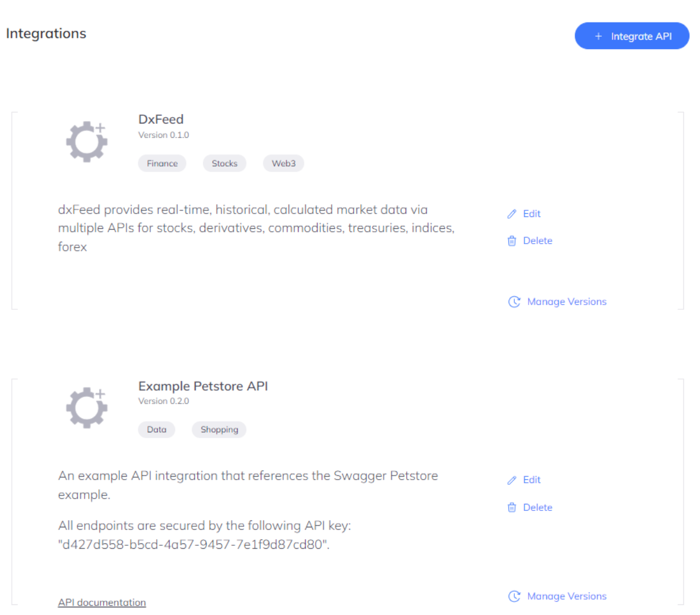The image size is (700, 615).
Task: Click the plus icon in Integrate API
Action: [598, 36]
